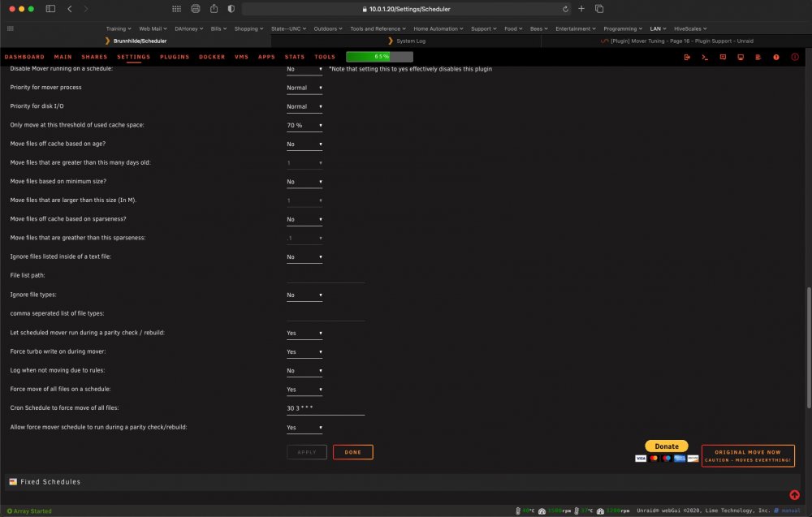Click the APPLY button

[x=307, y=452]
